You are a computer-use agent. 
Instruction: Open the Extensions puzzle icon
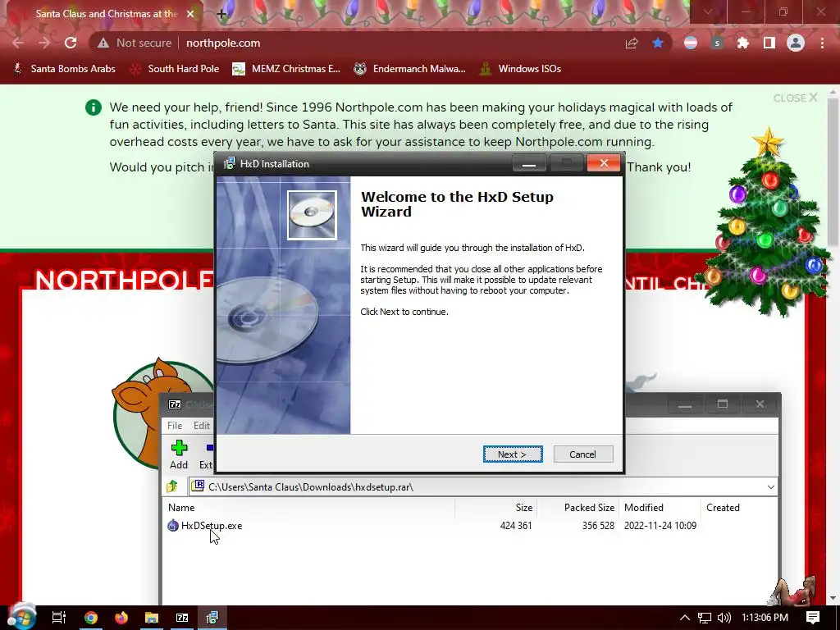(x=743, y=43)
